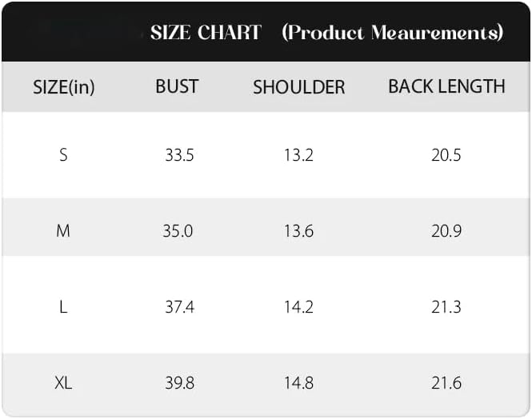Click the S size row label
The width and height of the screenshot is (532, 419).
[x=63, y=155]
